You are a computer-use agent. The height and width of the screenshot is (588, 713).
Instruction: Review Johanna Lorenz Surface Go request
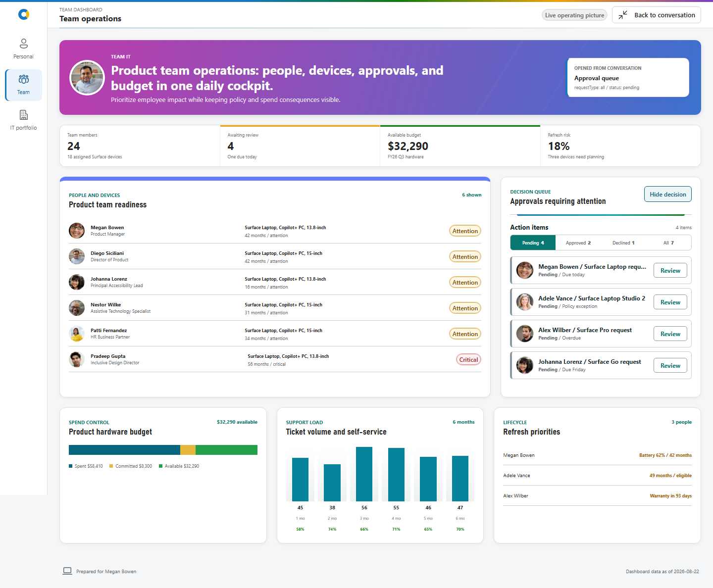[670, 366]
